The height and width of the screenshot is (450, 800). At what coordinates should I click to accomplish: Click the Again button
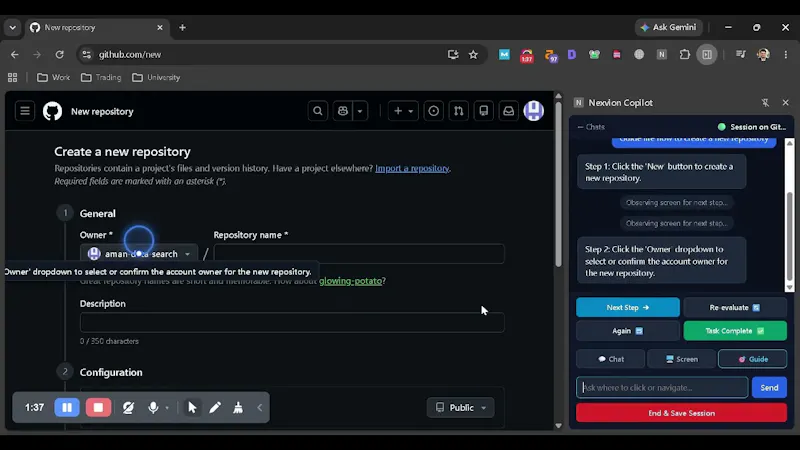point(628,331)
